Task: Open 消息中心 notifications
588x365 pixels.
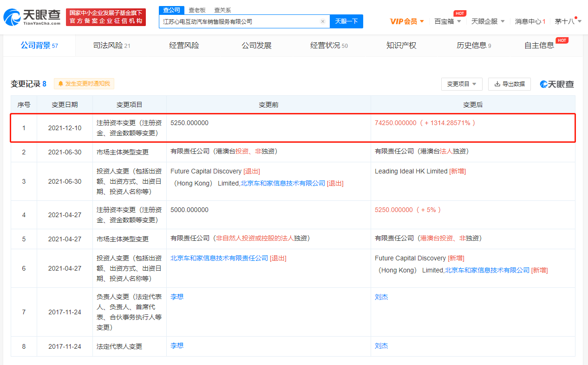Action: click(x=529, y=21)
